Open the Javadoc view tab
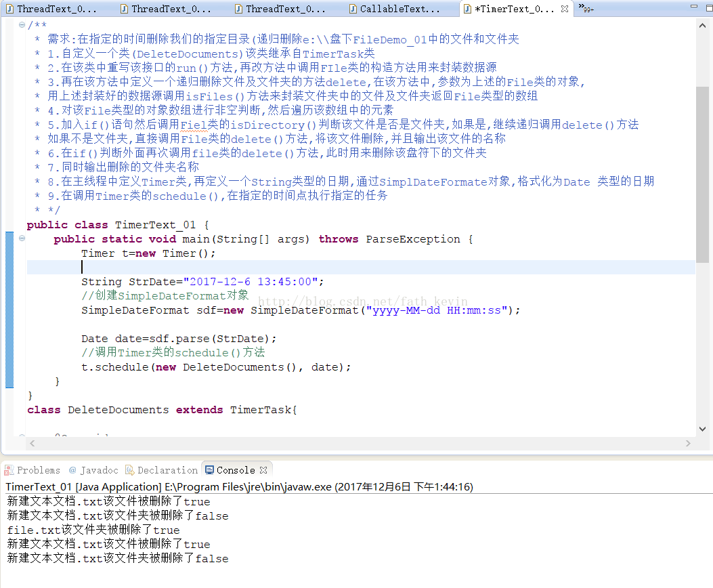Viewport: 713px width, 588px height. (x=93, y=470)
